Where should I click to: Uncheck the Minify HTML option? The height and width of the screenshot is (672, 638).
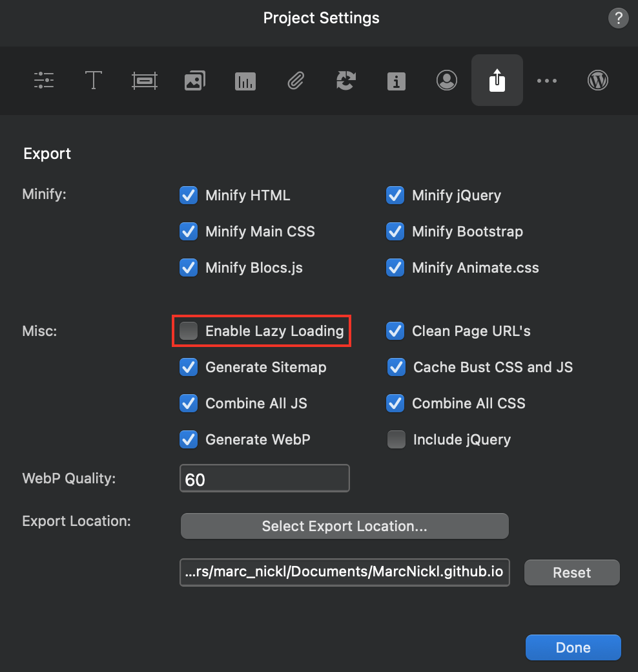click(189, 195)
